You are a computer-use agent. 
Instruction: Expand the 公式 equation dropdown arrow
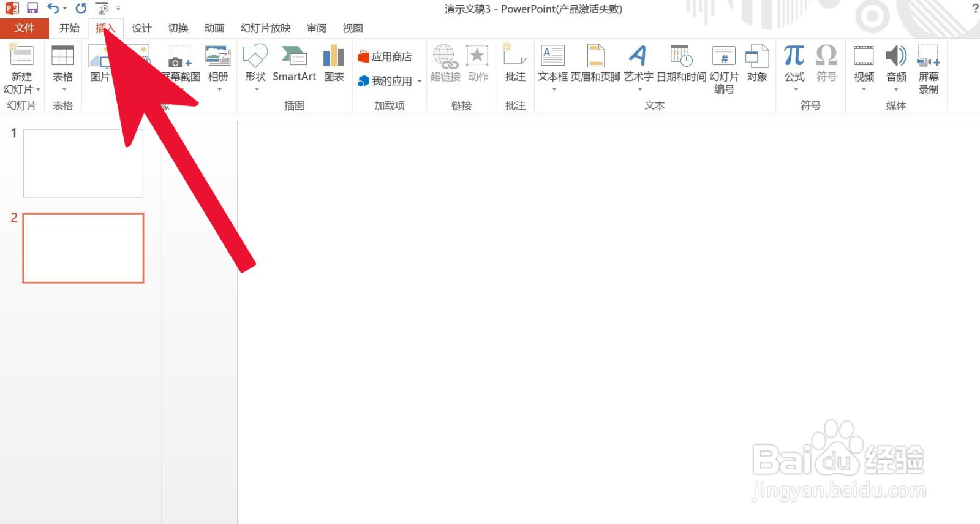pos(795,89)
